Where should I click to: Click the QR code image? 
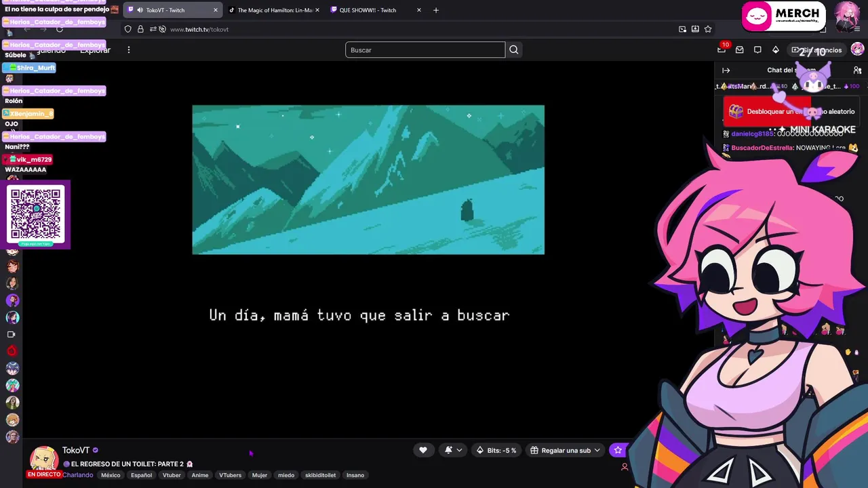[36, 214]
